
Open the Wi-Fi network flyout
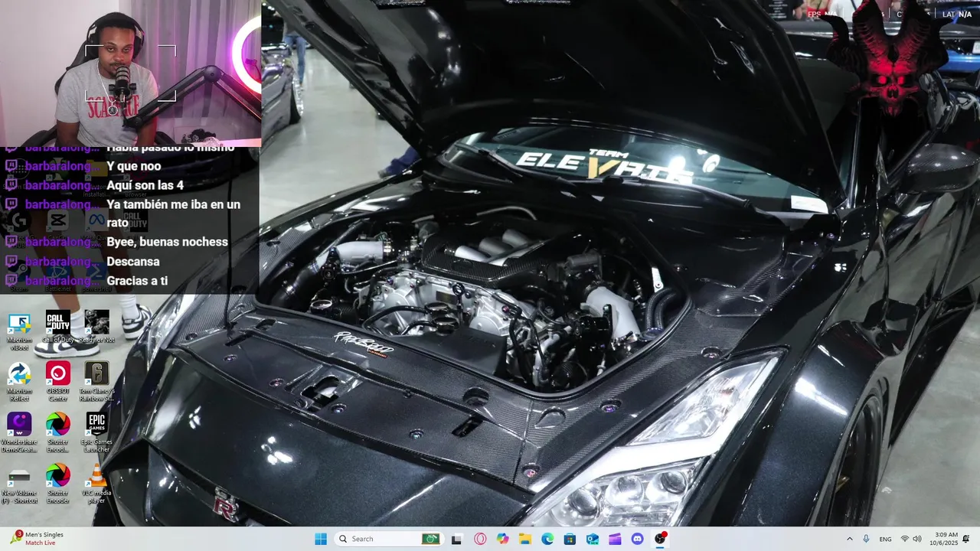[x=905, y=539]
